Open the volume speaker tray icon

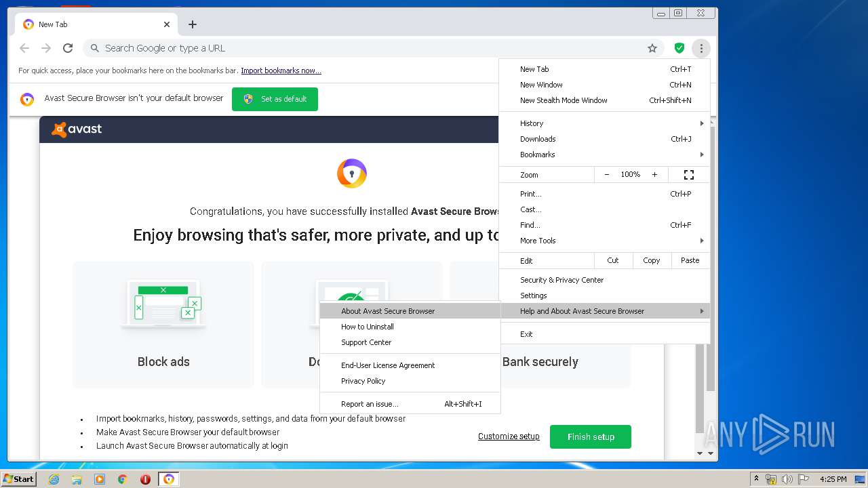pyautogui.click(x=787, y=479)
